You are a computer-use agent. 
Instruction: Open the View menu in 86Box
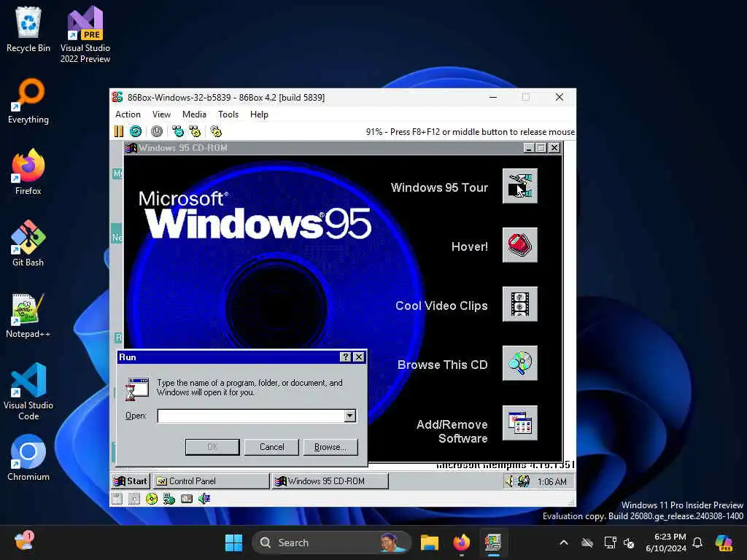(161, 114)
